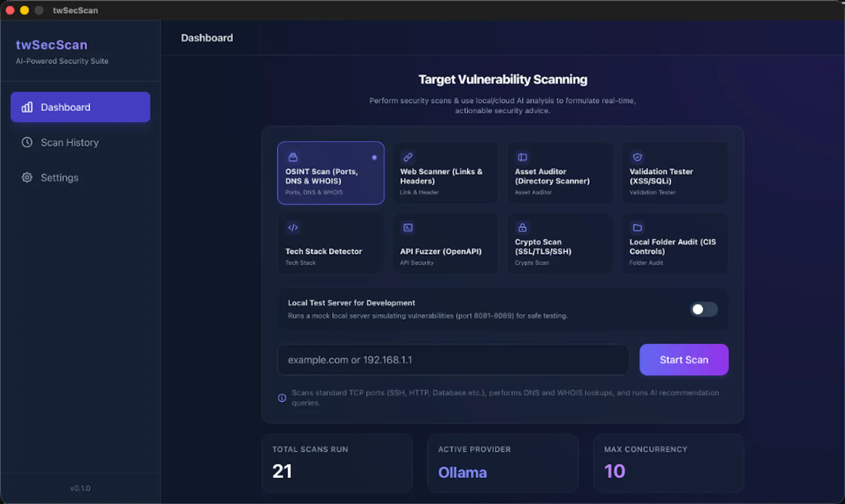Click the max concurrency value 10
845x504 pixels.
pyautogui.click(x=615, y=471)
